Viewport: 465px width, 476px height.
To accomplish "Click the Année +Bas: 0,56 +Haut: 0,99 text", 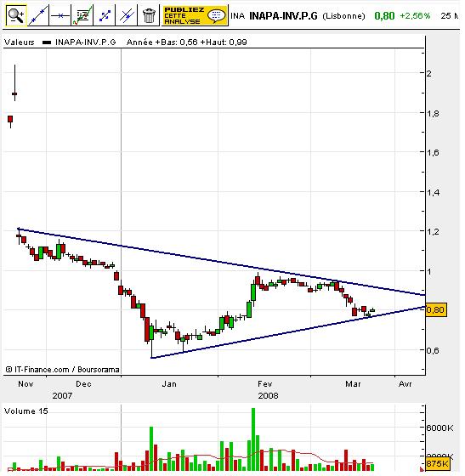I will [x=186, y=42].
